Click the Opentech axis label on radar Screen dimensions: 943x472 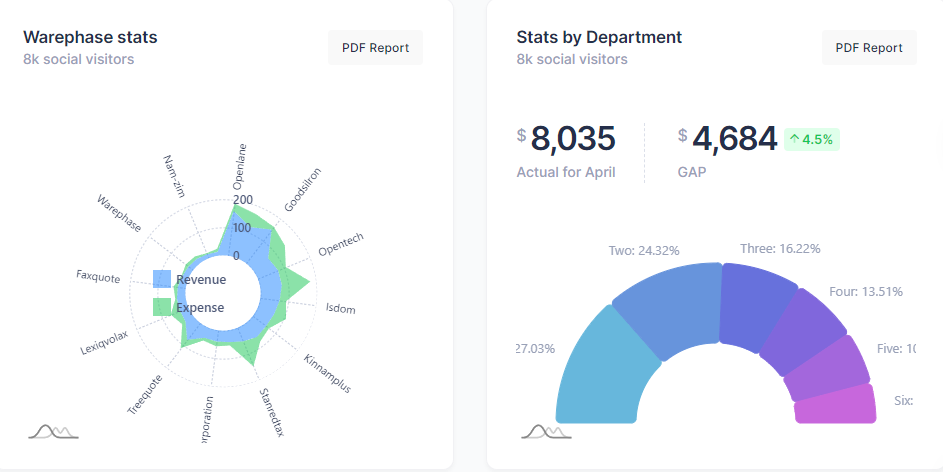[x=341, y=244]
